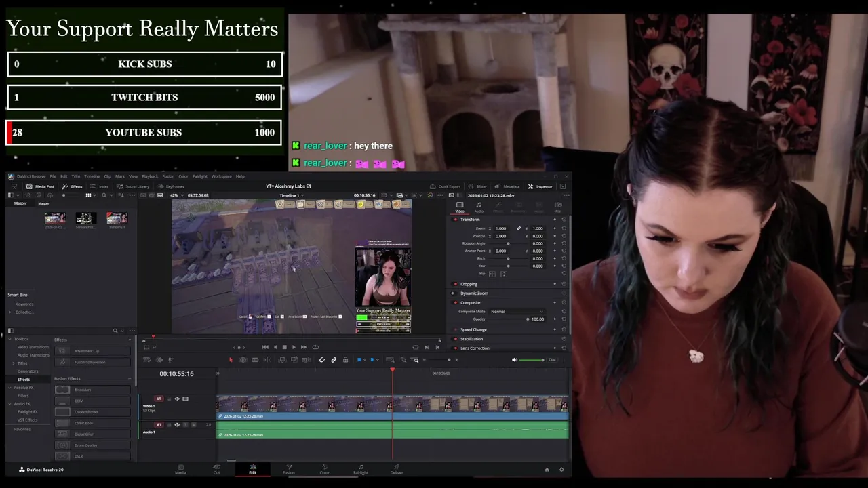This screenshot has height=488, width=868.
Task: Switch to the Deliver page
Action: coord(397,469)
